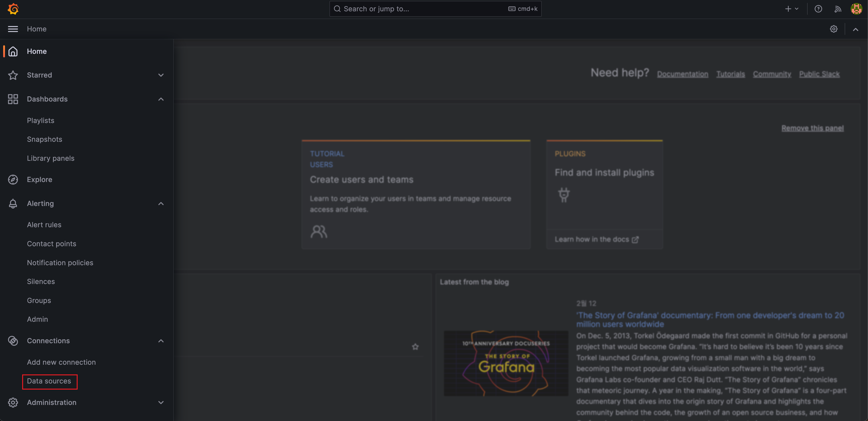
Task: Click the search or jump to field
Action: tap(435, 9)
